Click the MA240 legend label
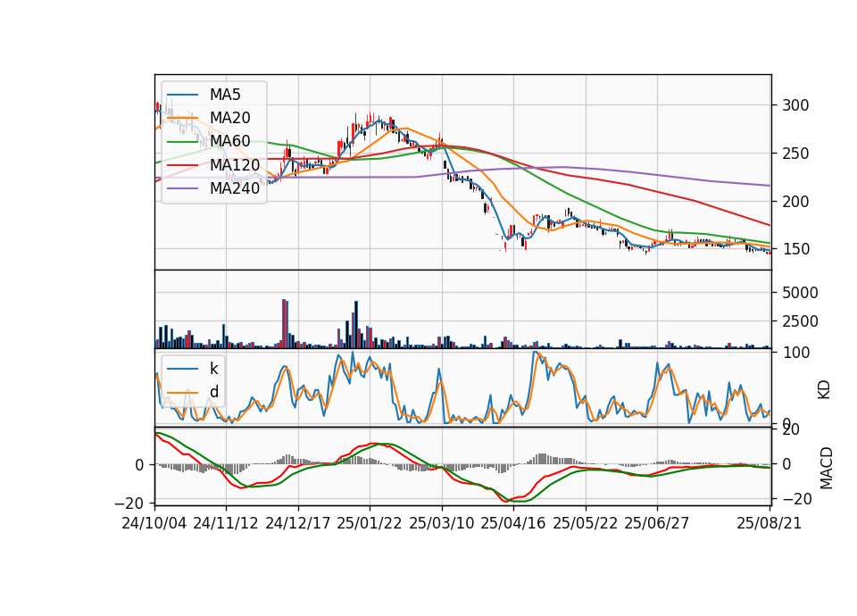857x616 pixels. tap(235, 188)
